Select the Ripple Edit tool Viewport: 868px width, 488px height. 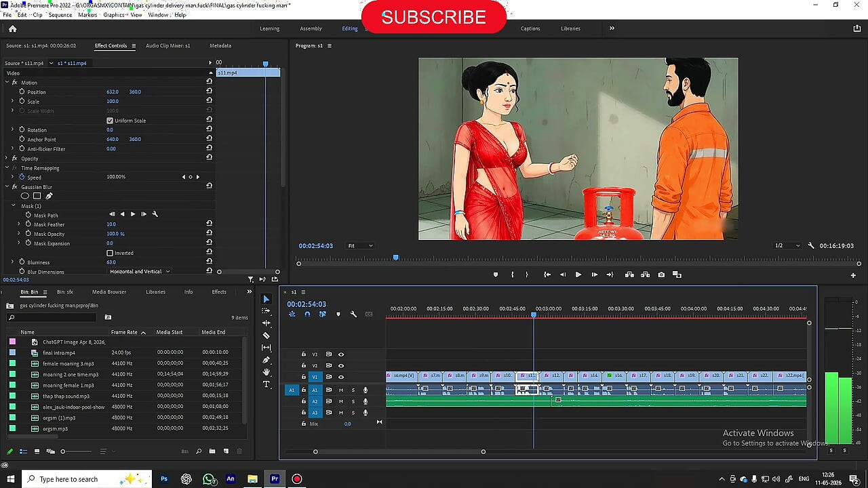pos(266,323)
